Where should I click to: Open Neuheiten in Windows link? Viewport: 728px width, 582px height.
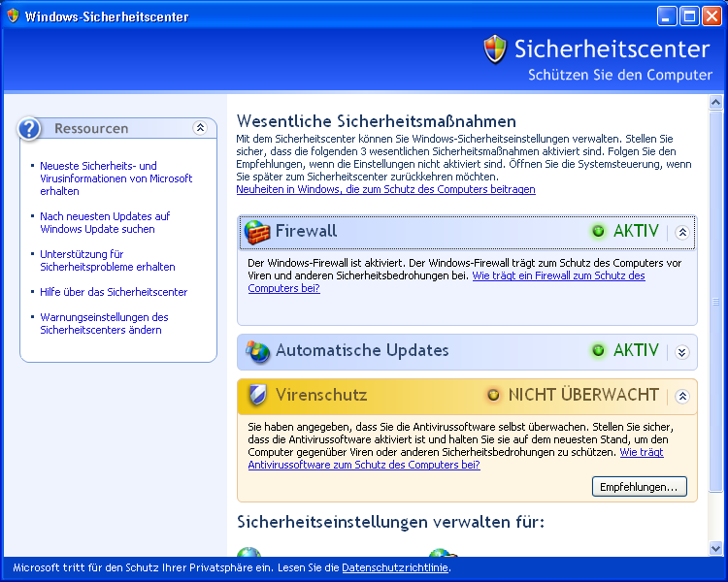pyautogui.click(x=385, y=189)
